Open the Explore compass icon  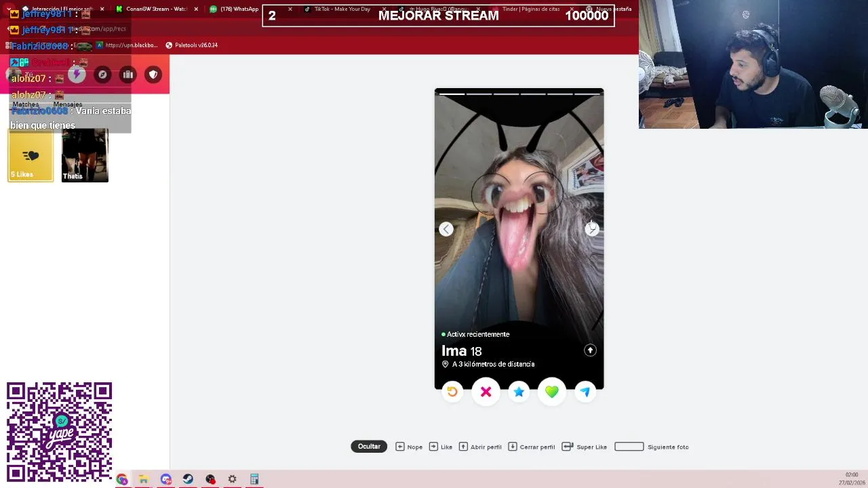coord(102,75)
